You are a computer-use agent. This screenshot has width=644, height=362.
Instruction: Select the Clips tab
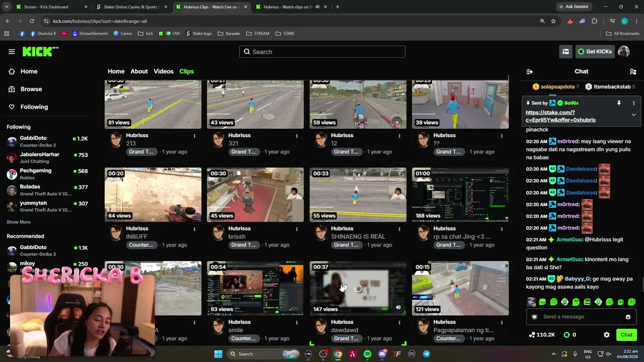coord(187,71)
